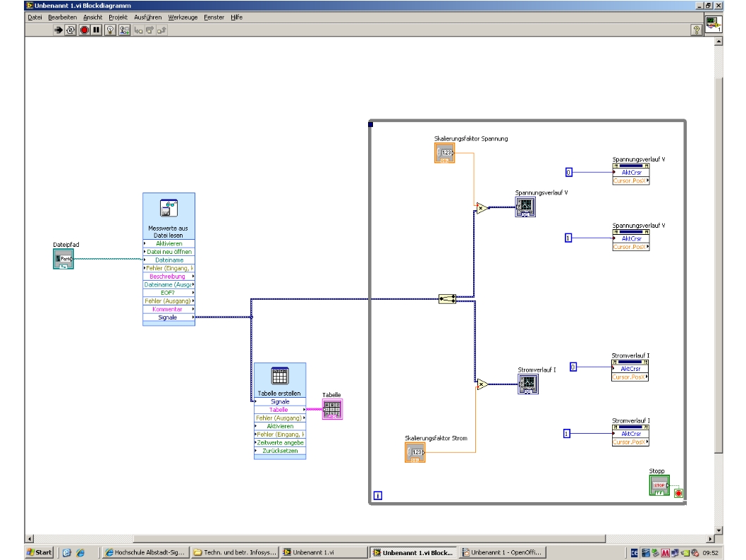Toggle the retain wire values button
Image resolution: width=746 pixels, height=560 pixels.
point(125,30)
